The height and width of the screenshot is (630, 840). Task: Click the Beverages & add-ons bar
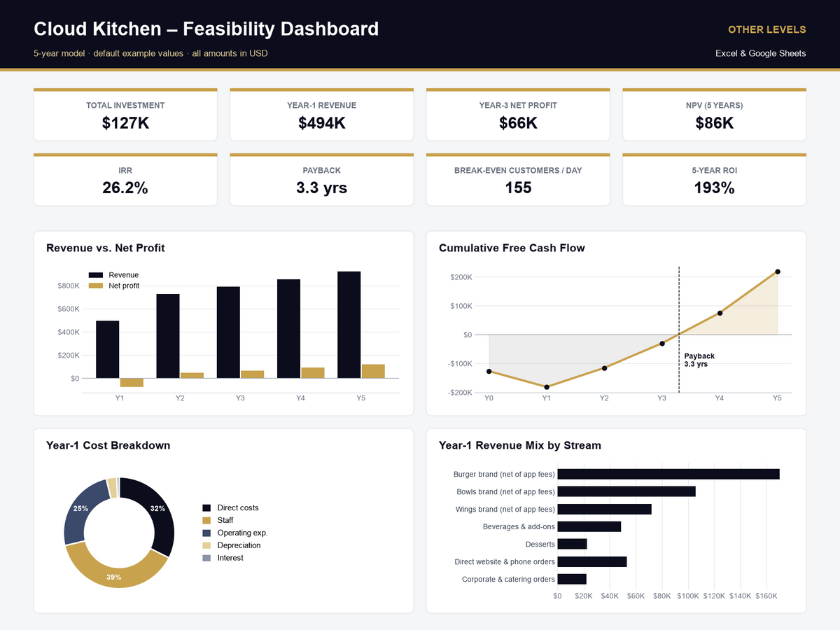tap(589, 526)
